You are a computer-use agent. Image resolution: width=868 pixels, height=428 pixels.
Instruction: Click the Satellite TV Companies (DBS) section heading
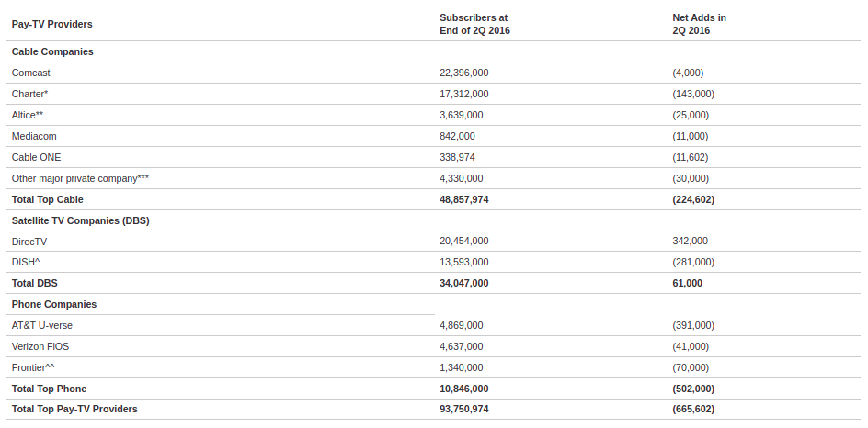click(x=80, y=220)
